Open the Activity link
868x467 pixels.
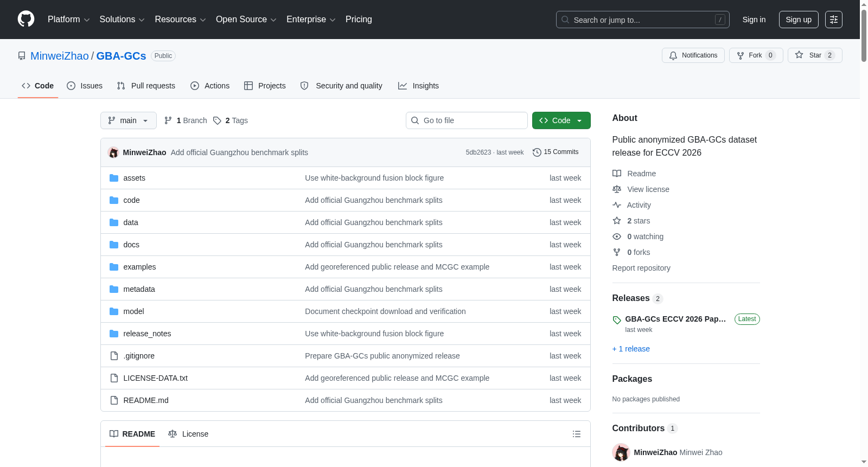tap(631, 205)
